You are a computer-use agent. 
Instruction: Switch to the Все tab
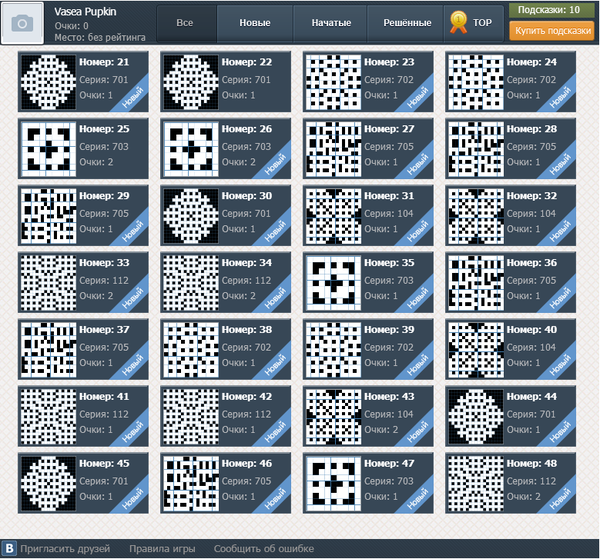pos(184,22)
